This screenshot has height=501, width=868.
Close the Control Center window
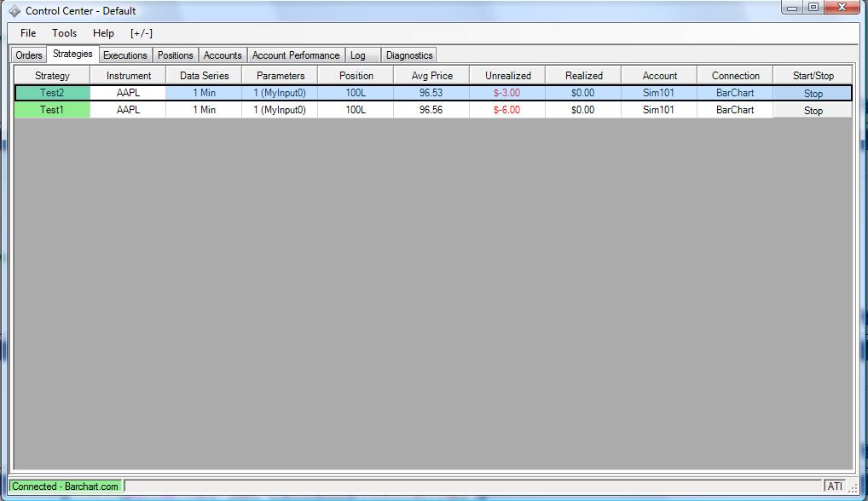coord(842,8)
